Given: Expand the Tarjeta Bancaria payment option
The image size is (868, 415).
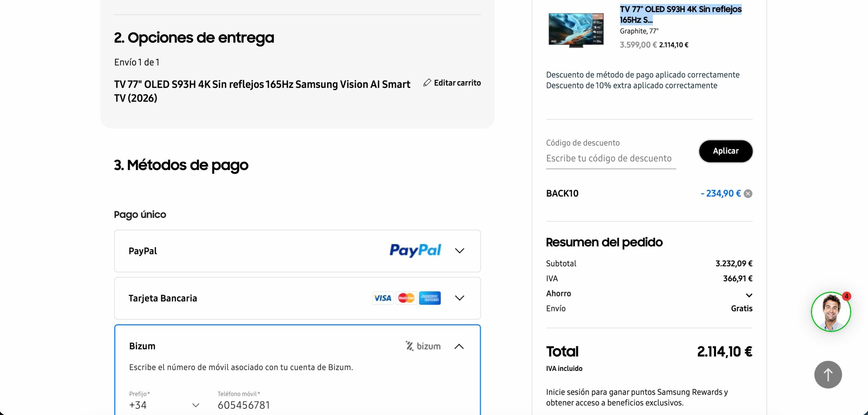Looking at the screenshot, I should point(459,298).
